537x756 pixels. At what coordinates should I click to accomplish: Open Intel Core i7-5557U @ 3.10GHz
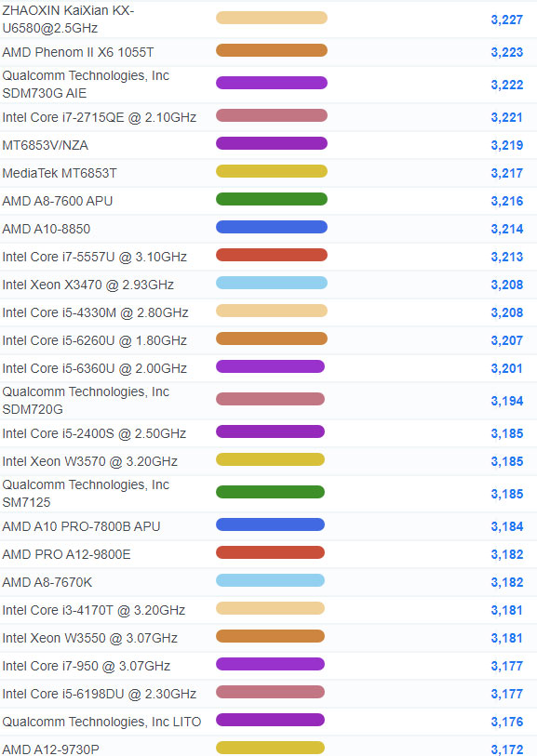95,257
